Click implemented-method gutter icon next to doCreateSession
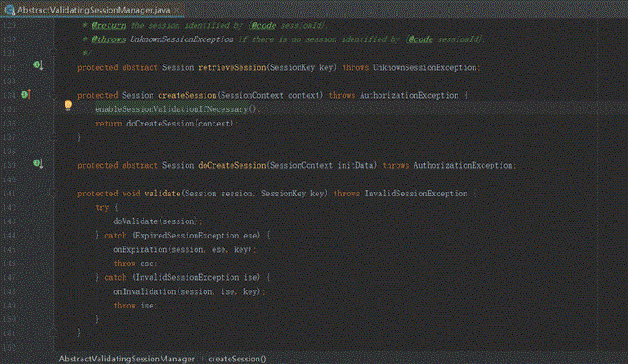The width and height of the screenshot is (628, 364). (38, 163)
